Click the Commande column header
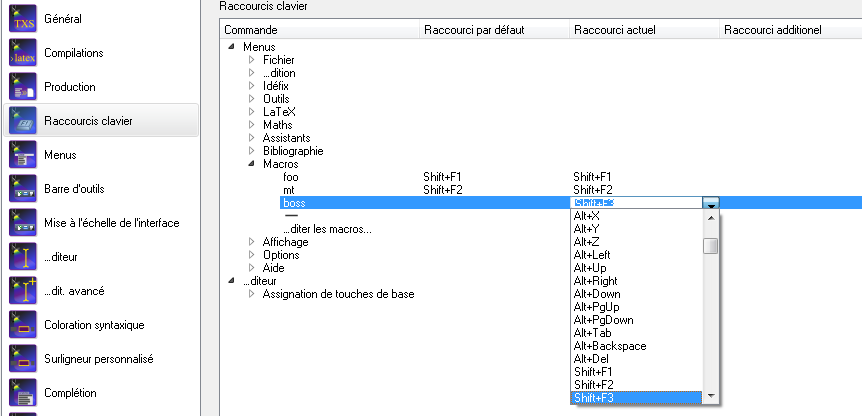 pos(320,30)
